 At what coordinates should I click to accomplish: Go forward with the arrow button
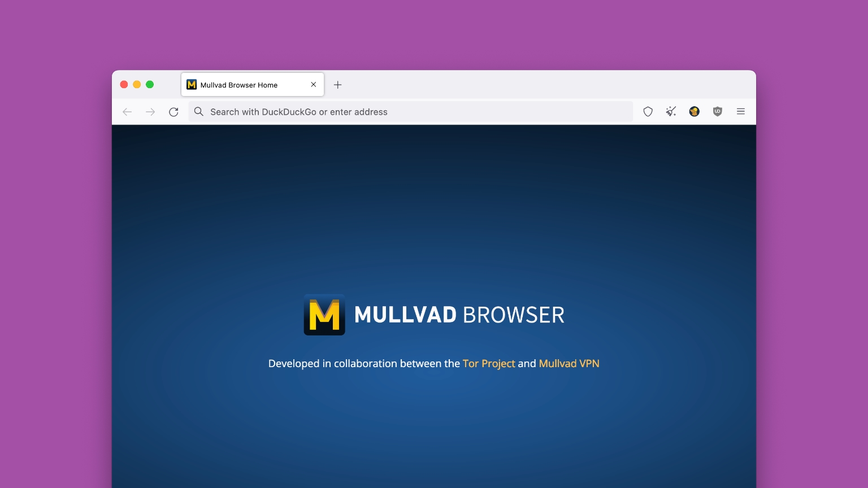150,112
